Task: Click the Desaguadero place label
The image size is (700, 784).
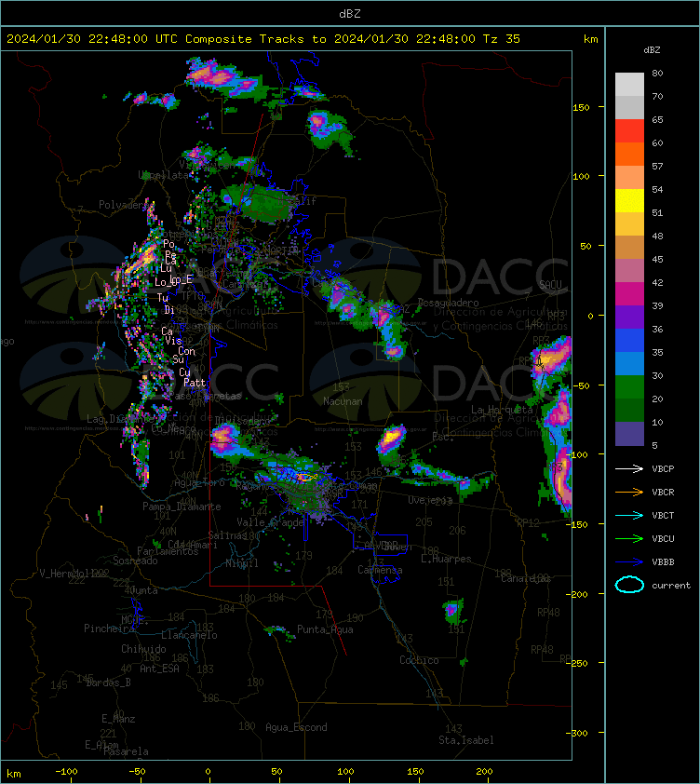Action: (x=448, y=303)
